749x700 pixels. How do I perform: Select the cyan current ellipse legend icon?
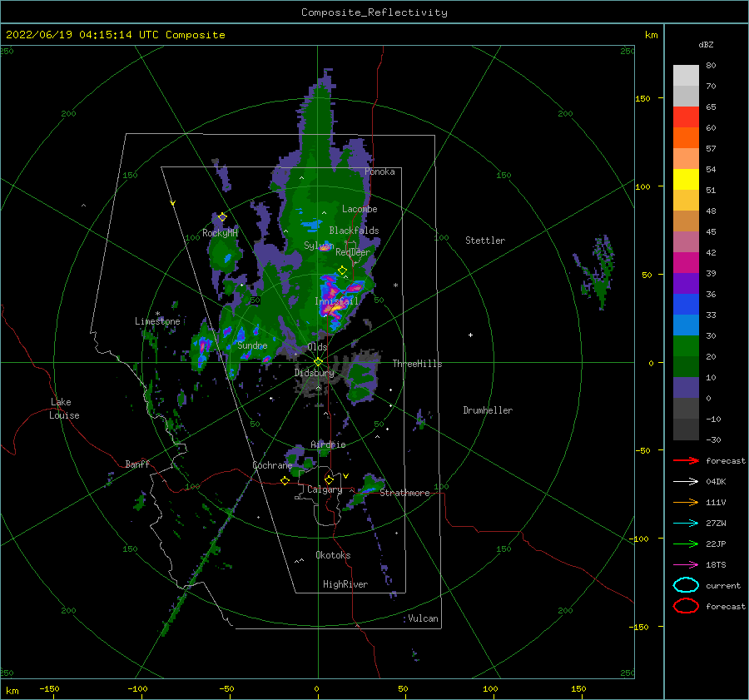(x=686, y=585)
